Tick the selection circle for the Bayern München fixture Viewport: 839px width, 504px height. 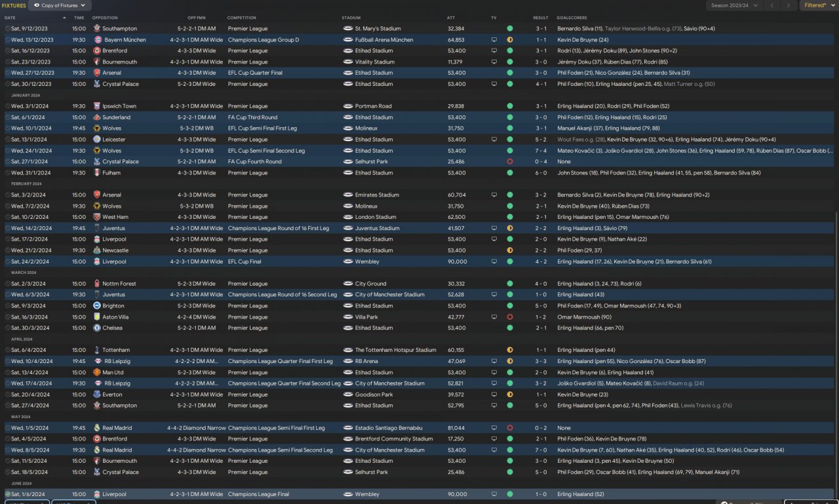click(x=7, y=40)
